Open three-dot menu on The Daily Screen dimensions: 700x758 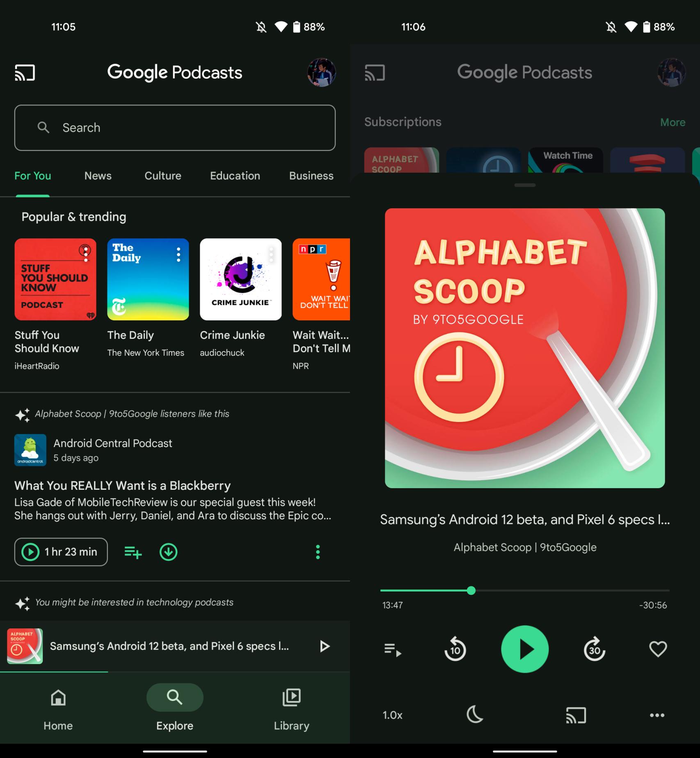pos(178,255)
